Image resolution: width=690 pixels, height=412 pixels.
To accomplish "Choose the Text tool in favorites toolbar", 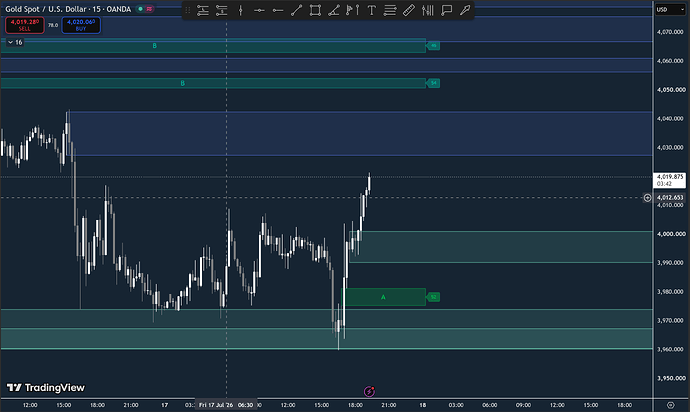I will pos(371,10).
